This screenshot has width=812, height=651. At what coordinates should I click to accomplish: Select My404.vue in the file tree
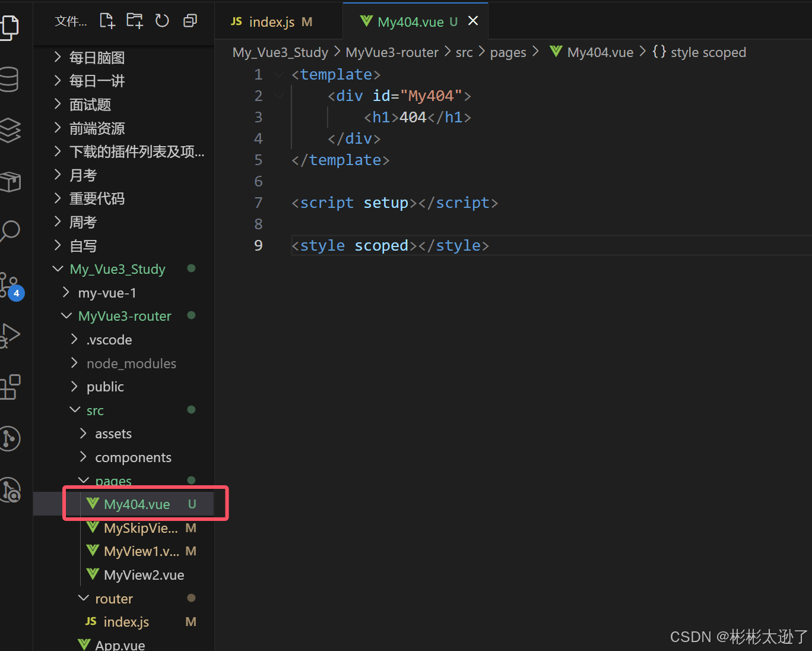[x=123, y=504]
